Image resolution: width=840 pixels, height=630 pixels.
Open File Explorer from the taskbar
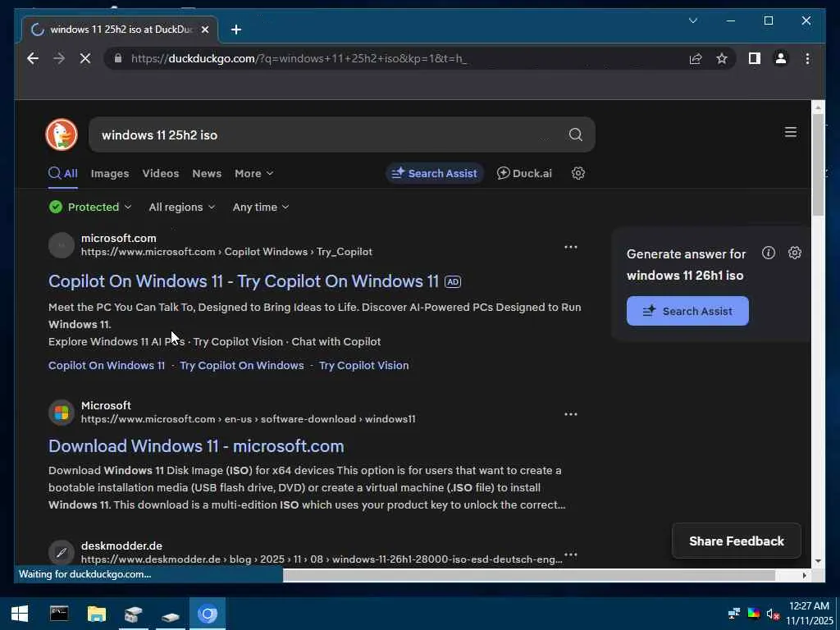[97, 614]
